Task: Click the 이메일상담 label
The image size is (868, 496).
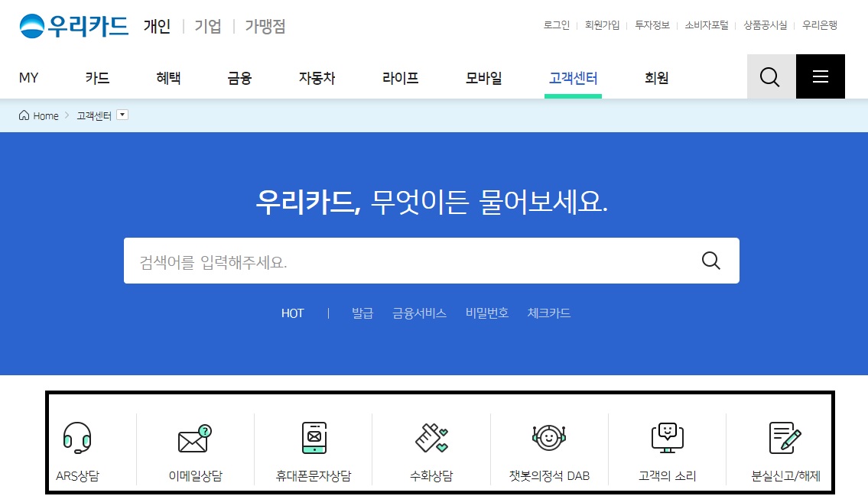Action: pos(196,475)
